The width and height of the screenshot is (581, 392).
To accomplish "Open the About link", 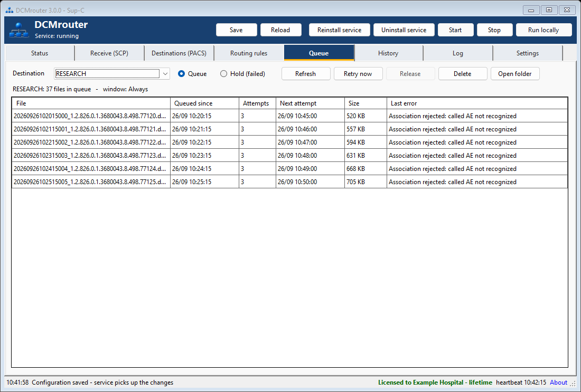I will [x=558, y=383].
